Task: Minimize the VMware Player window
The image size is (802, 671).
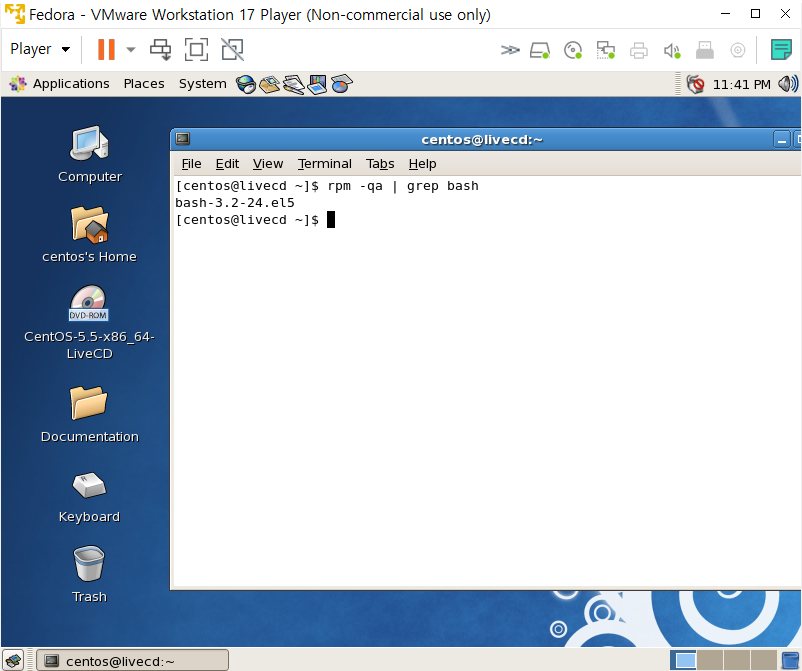Action: point(725,14)
